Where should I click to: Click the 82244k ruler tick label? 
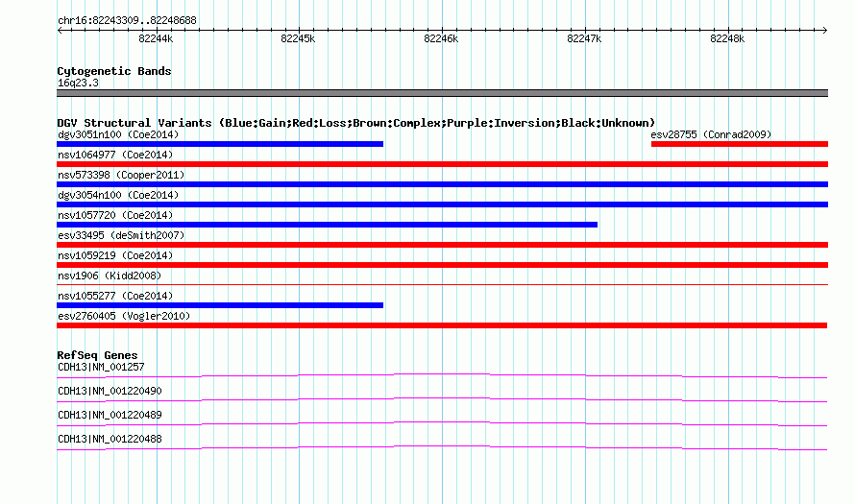(x=156, y=38)
